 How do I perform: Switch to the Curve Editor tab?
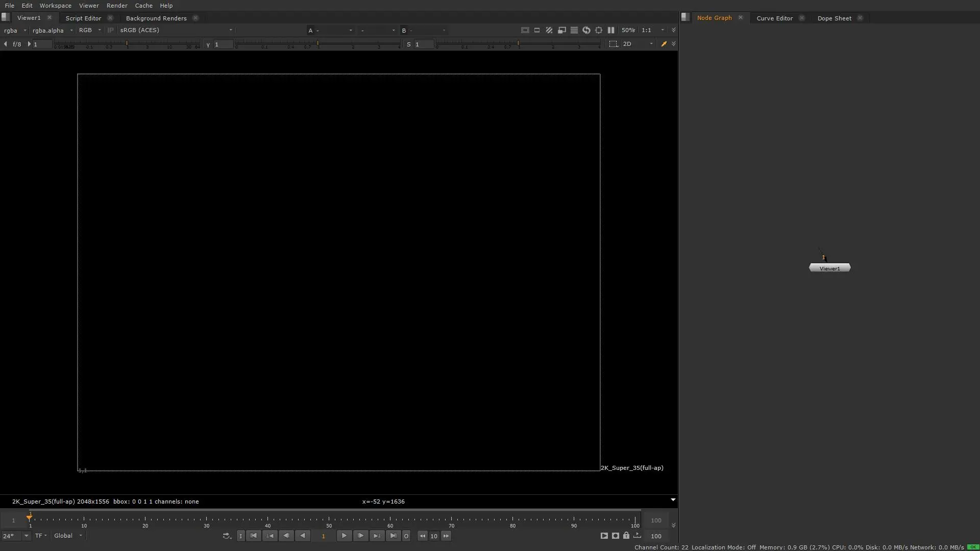click(x=774, y=18)
